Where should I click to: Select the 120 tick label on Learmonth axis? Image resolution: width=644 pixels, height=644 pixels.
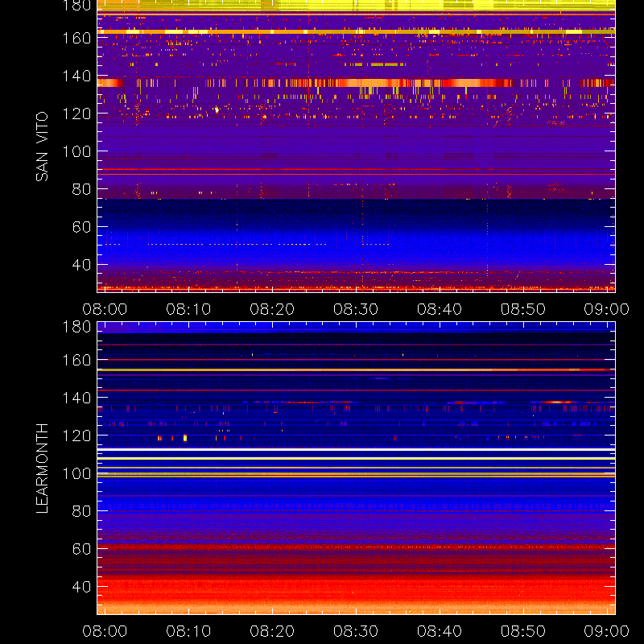76,436
